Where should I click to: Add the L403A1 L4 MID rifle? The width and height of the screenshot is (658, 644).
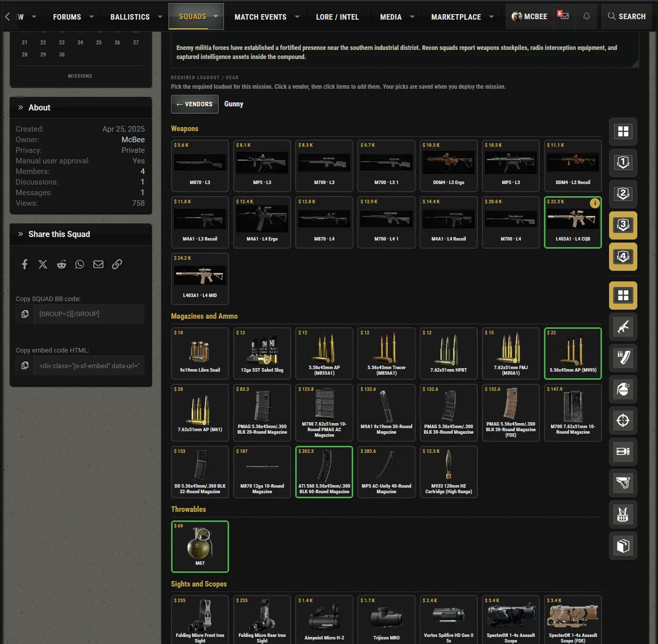click(x=200, y=279)
